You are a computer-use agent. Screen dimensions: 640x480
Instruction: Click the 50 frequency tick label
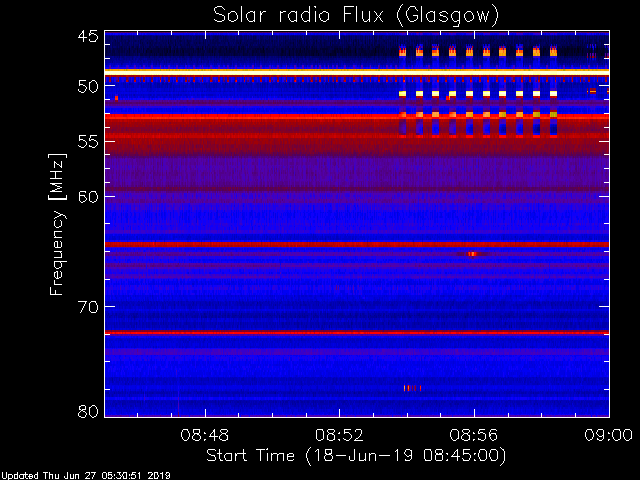pos(88,87)
